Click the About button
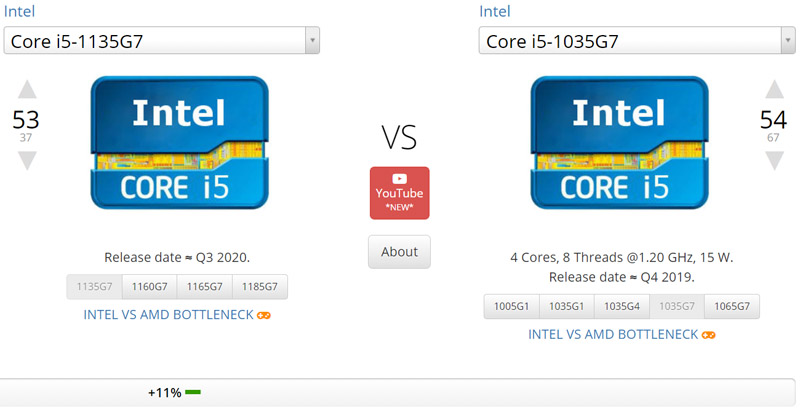800x412 pixels. coord(399,251)
